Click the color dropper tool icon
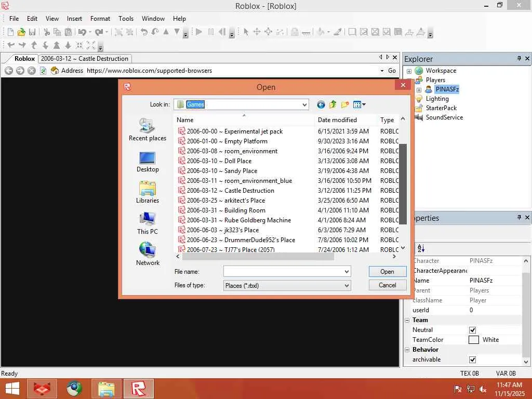Image resolution: width=532 pixels, height=399 pixels. (337, 32)
